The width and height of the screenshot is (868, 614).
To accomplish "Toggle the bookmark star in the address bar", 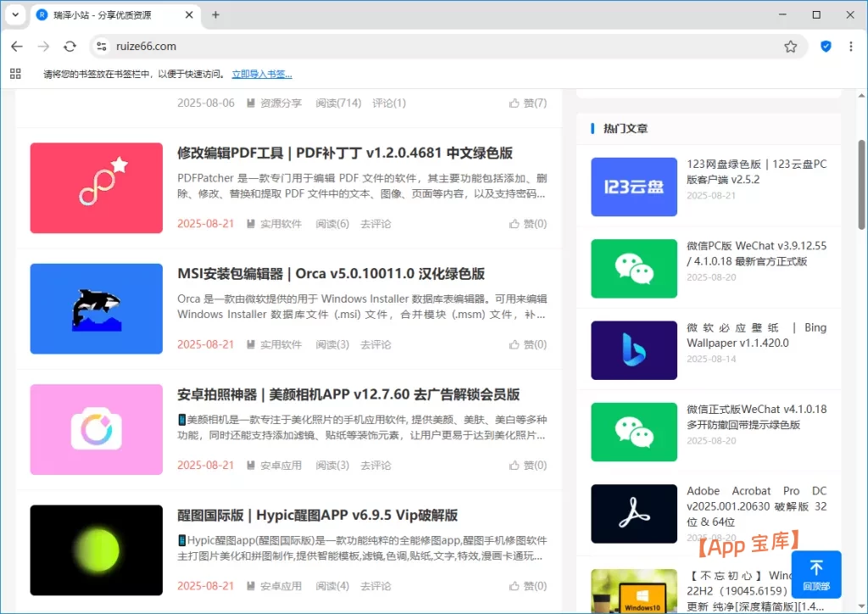I will pos(791,47).
